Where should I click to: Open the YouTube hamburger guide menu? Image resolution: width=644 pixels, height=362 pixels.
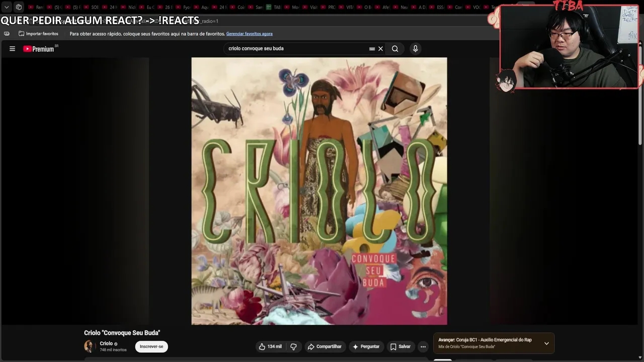[12, 49]
